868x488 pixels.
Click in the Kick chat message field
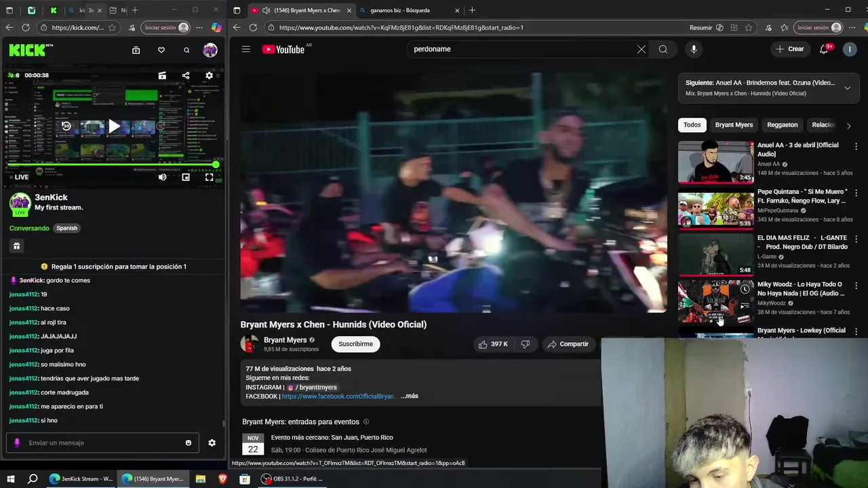(x=103, y=443)
